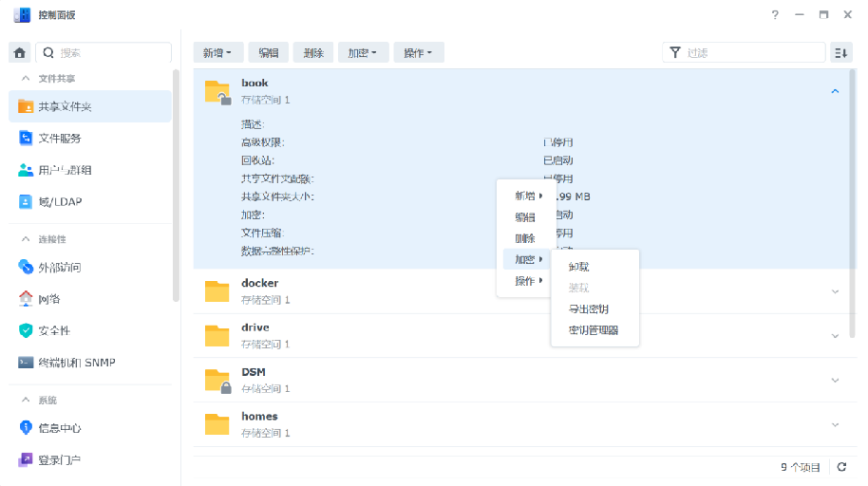The height and width of the screenshot is (486, 868).
Task: Choose 密钥管理器 in the submenu
Action: tap(594, 330)
